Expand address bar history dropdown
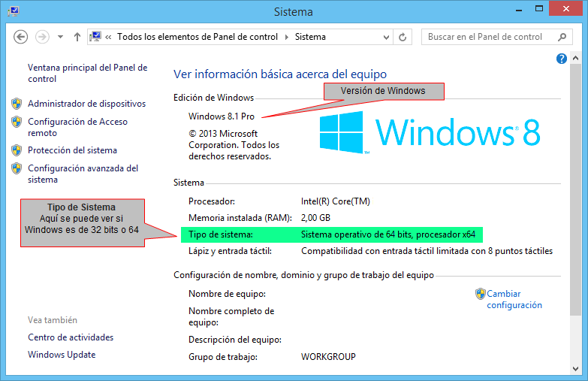588x381 pixels. click(x=386, y=37)
